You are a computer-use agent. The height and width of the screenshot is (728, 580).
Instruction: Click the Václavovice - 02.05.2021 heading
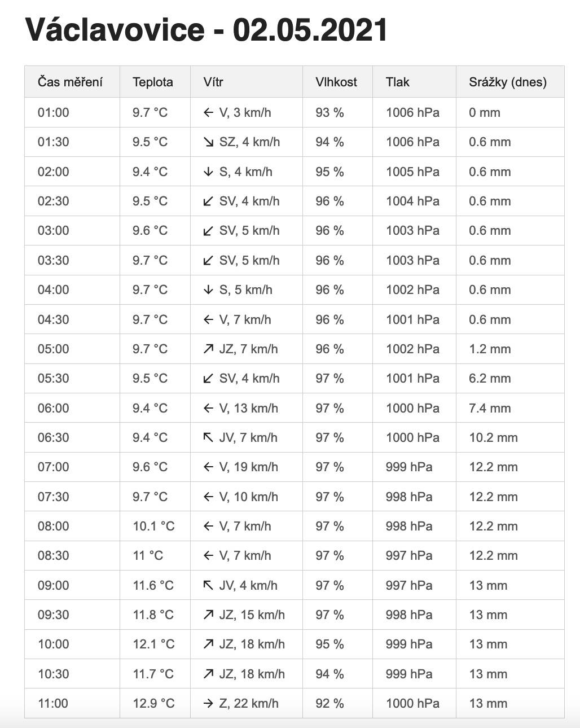pyautogui.click(x=206, y=29)
